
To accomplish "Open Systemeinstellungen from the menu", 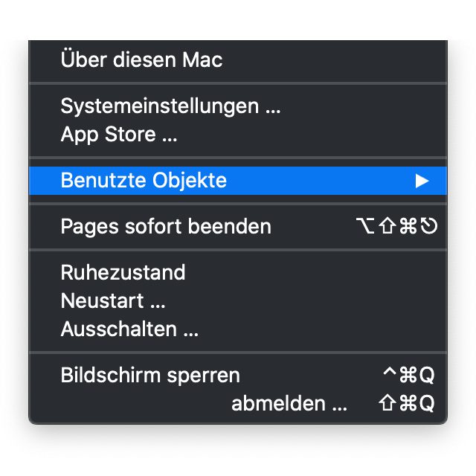I will (170, 106).
